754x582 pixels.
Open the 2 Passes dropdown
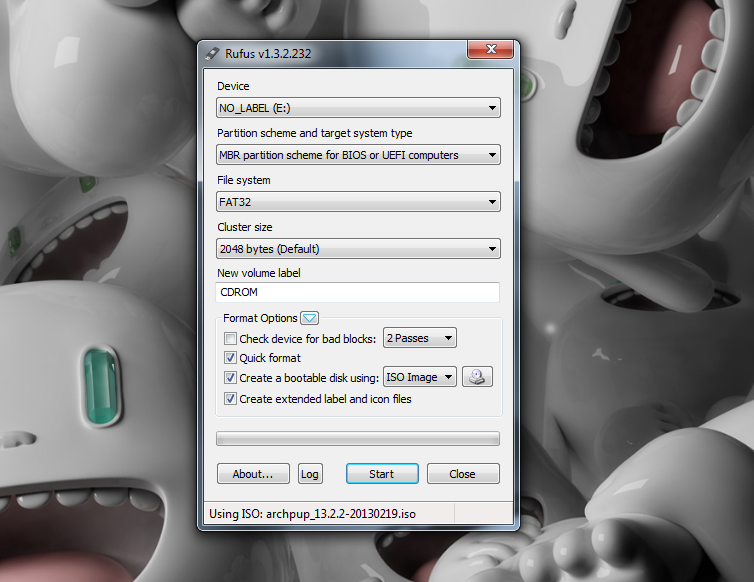(x=419, y=338)
